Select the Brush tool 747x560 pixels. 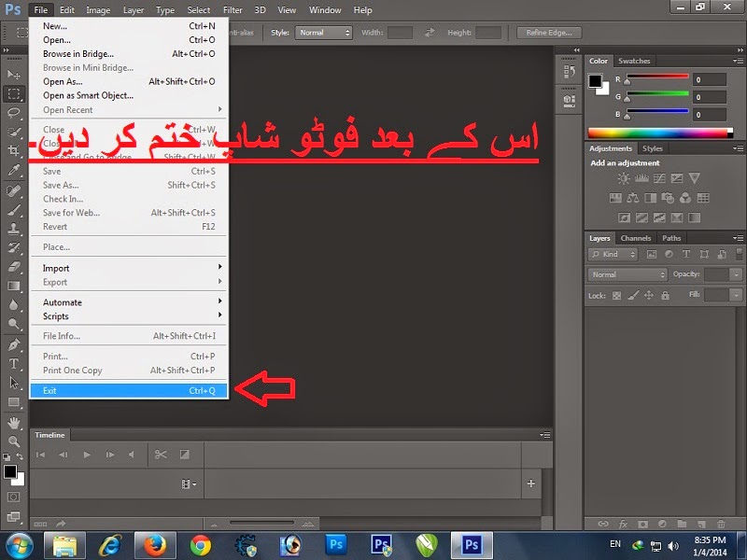click(x=14, y=209)
